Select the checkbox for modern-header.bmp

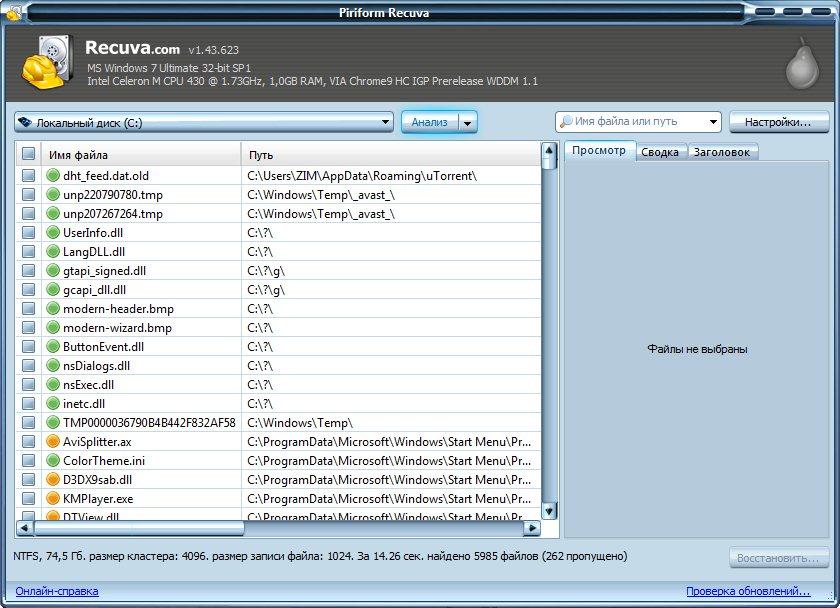(28, 309)
